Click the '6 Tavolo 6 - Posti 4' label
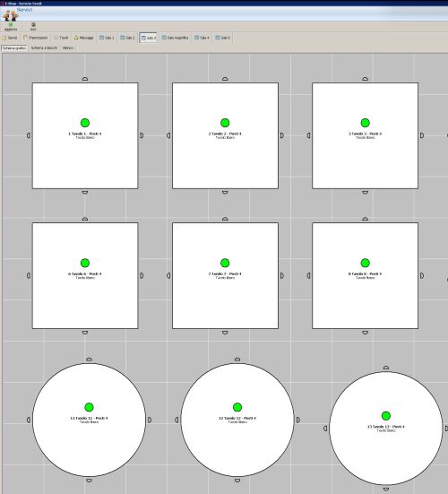This screenshot has width=448, height=494. 85,273
